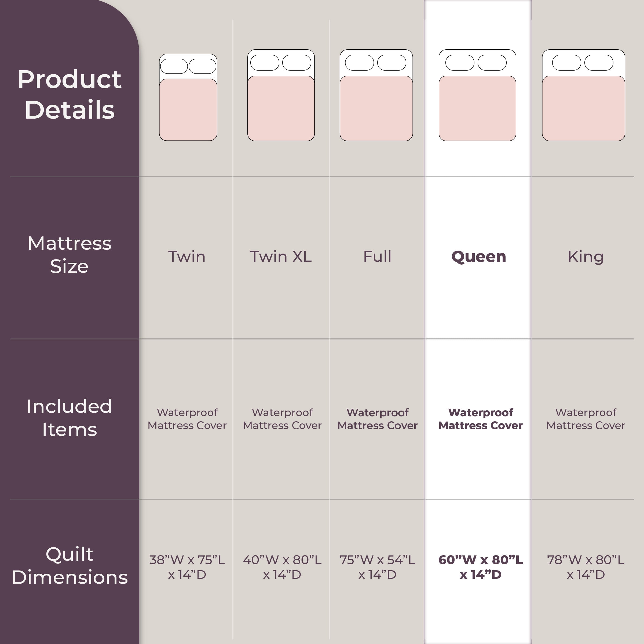644x644 pixels.
Task: Select the bold Queen size label
Action: [x=479, y=257]
